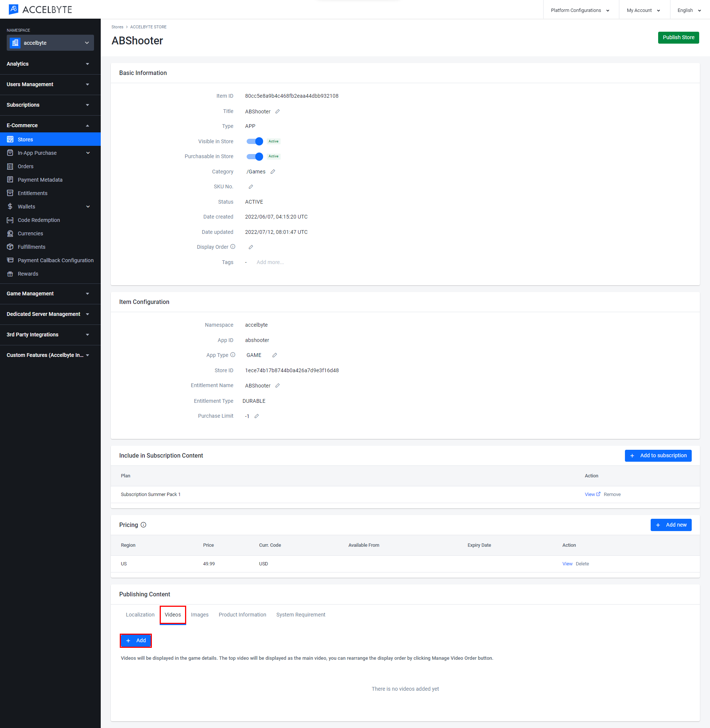Expand the Game Management section

(x=50, y=294)
